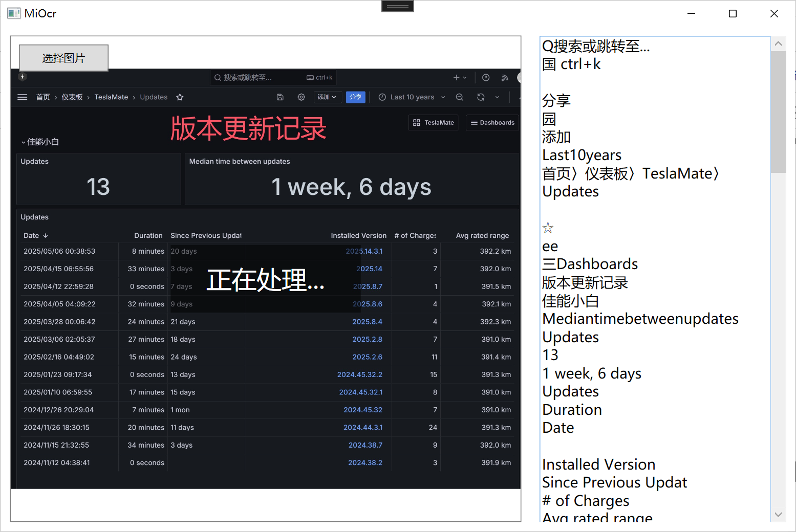Click the 搜索或跳转至 search field
This screenshot has height=532, width=796.
pyautogui.click(x=273, y=78)
